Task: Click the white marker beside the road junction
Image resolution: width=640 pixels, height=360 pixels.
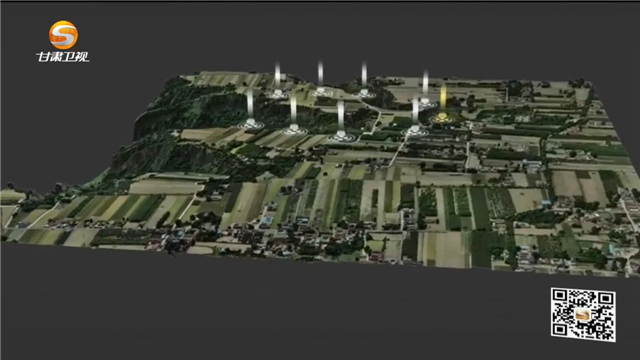Action: [415, 116]
